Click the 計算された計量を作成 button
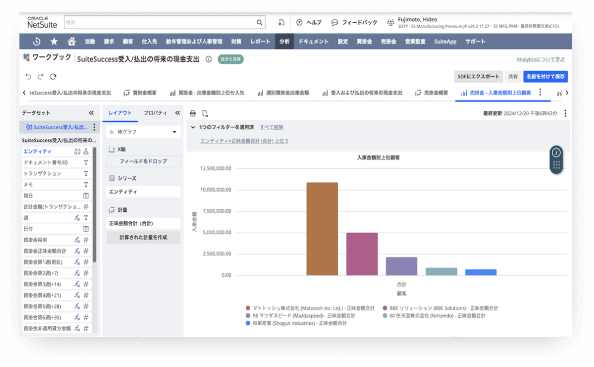 [x=143, y=237]
